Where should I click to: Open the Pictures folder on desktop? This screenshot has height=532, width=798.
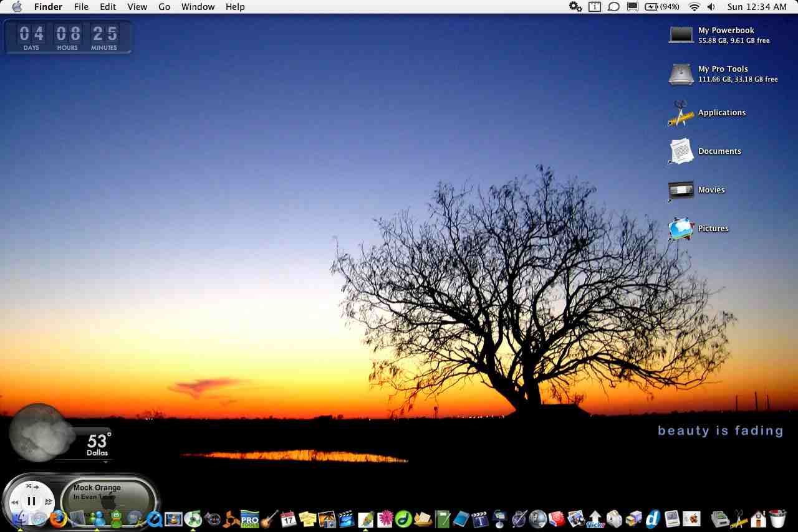tap(681, 229)
